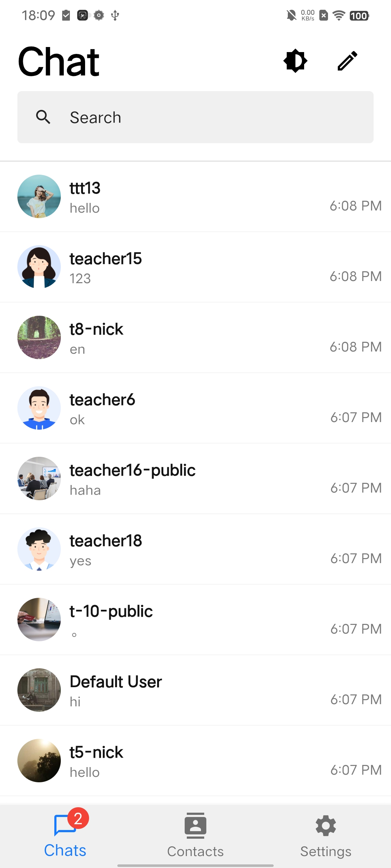
Task: Tap the Wi-Fi status icon
Action: pos(339,15)
